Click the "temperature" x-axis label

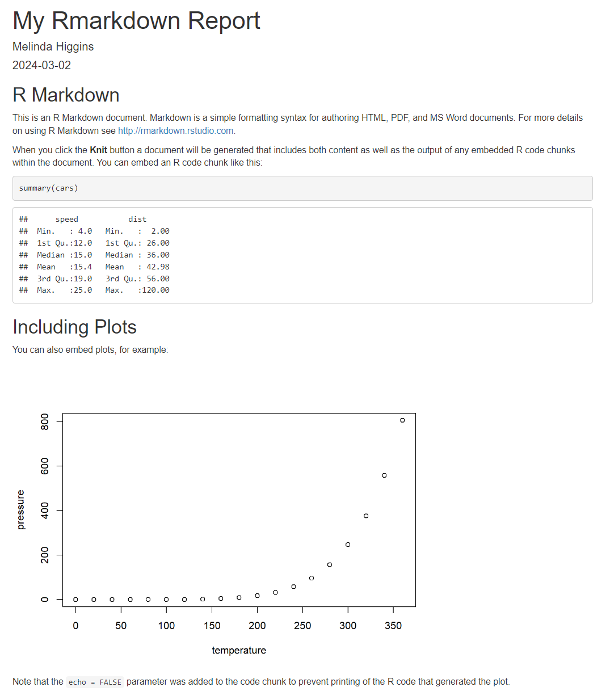click(x=239, y=650)
